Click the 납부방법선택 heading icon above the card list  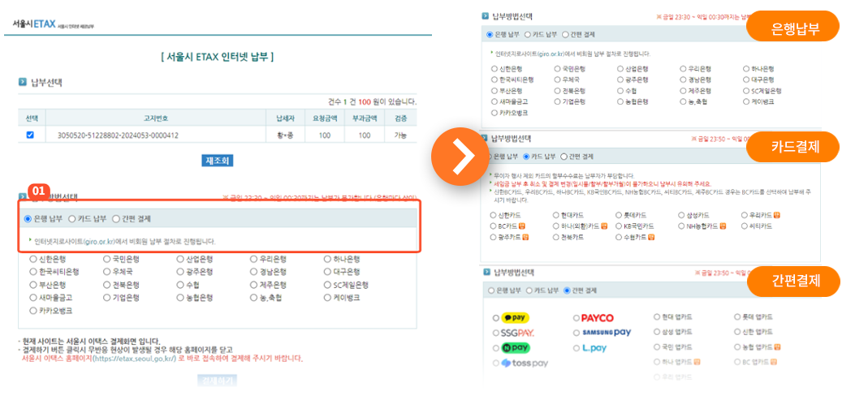point(486,139)
